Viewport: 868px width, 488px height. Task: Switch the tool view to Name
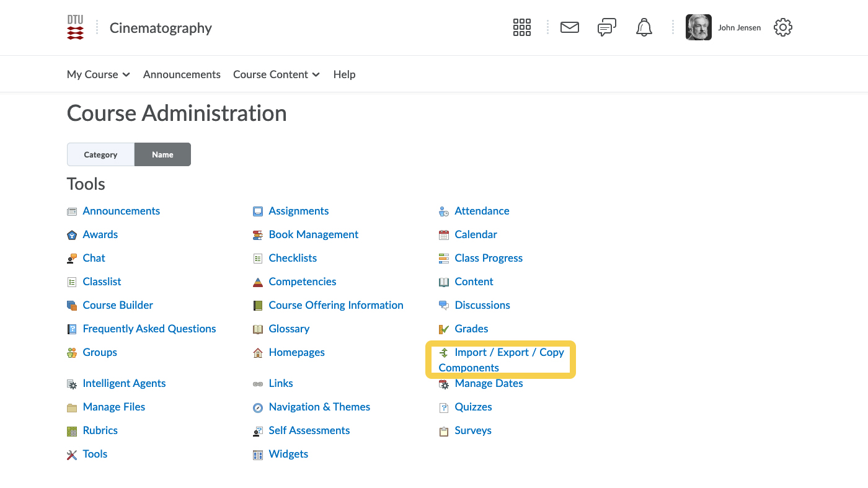[162, 154]
